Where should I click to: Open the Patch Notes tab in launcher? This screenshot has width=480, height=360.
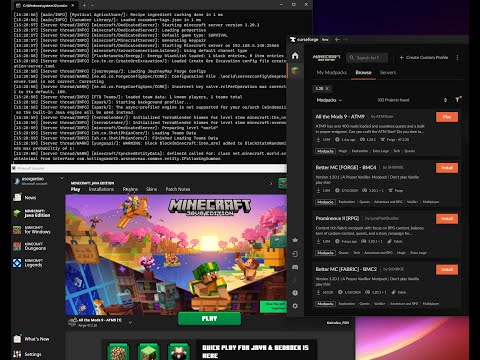click(178, 189)
